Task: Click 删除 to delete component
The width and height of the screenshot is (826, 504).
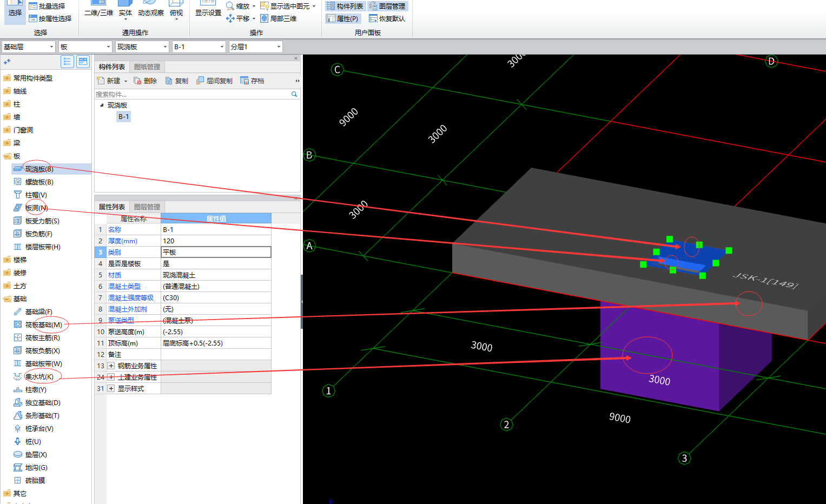Action: 146,81
